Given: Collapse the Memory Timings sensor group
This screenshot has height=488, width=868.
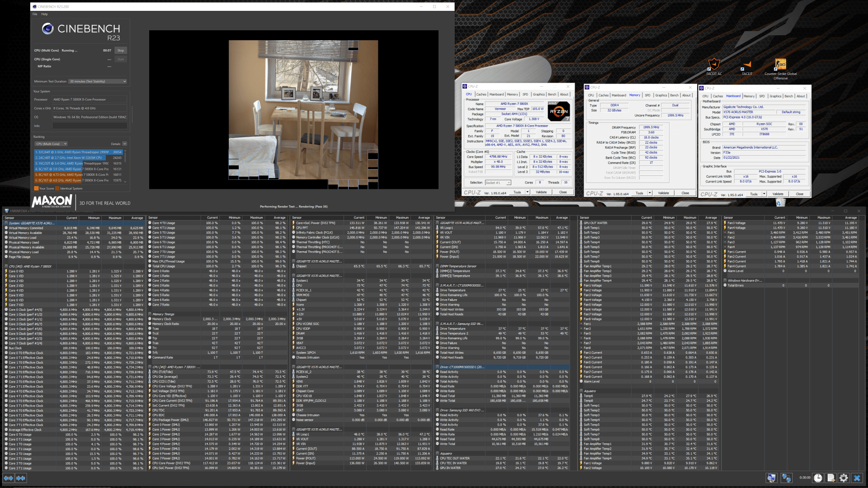Looking at the screenshot, I should point(163,314).
